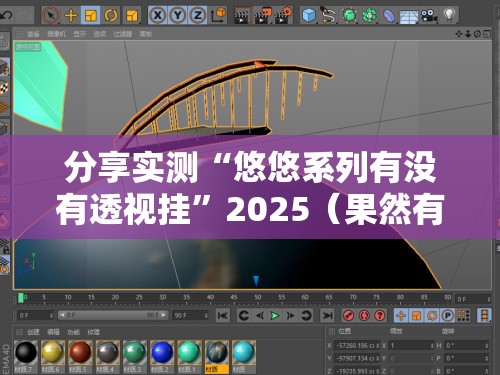Click the viewport pan camera icon
This screenshot has width=500, height=375.
(x=459, y=34)
